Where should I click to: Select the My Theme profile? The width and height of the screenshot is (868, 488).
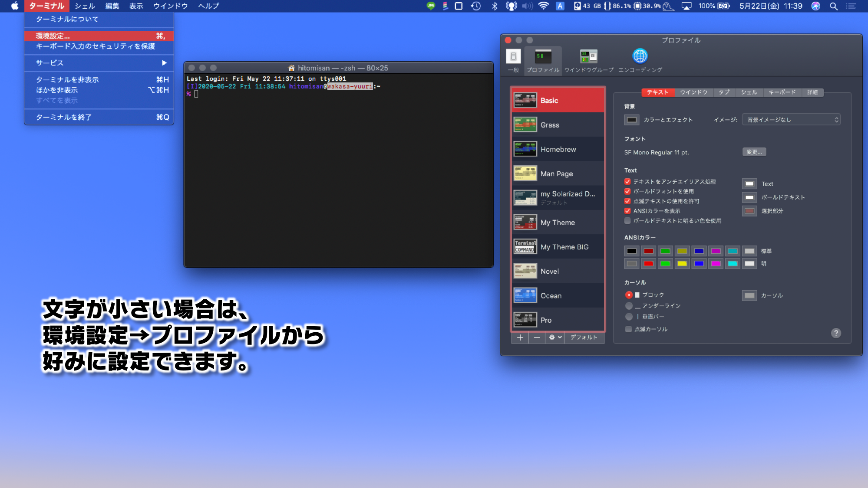558,223
